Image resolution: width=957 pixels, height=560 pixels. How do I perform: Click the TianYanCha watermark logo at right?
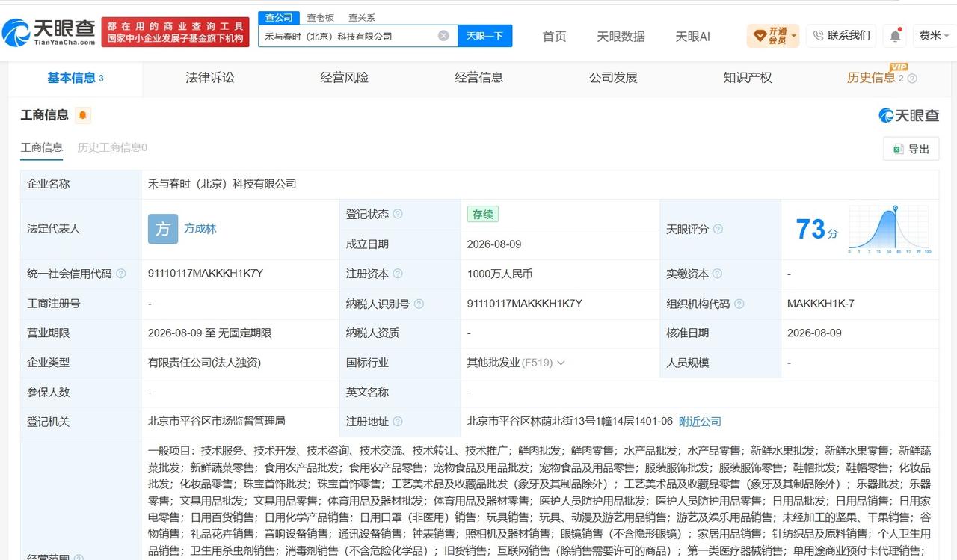coord(909,115)
